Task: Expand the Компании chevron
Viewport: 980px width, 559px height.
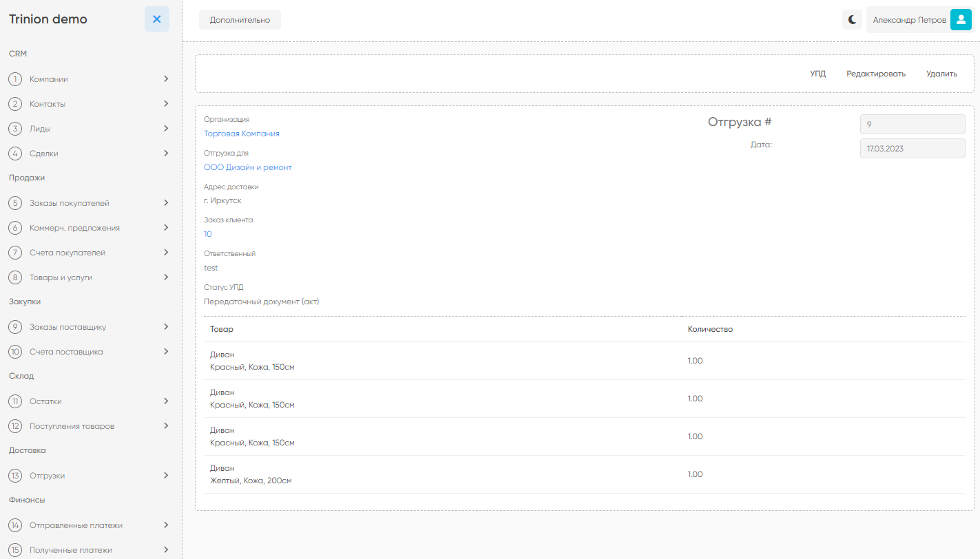Action: pos(166,78)
